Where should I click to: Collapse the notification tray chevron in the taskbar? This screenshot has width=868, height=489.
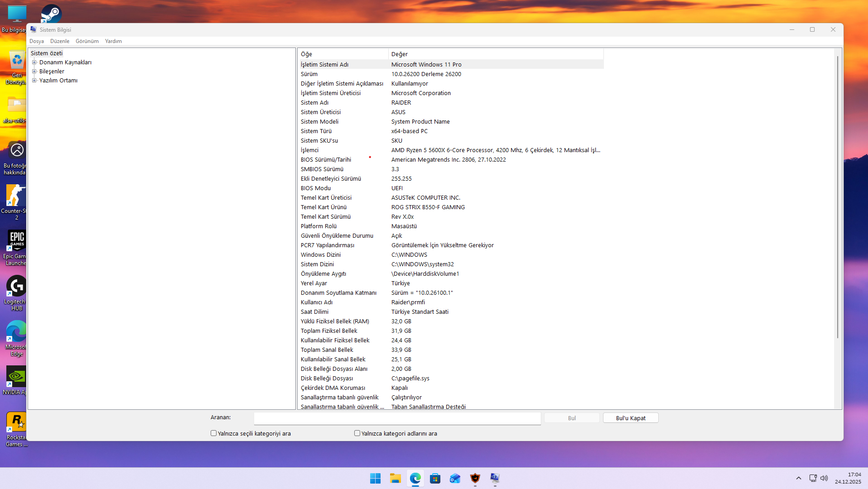click(799, 478)
